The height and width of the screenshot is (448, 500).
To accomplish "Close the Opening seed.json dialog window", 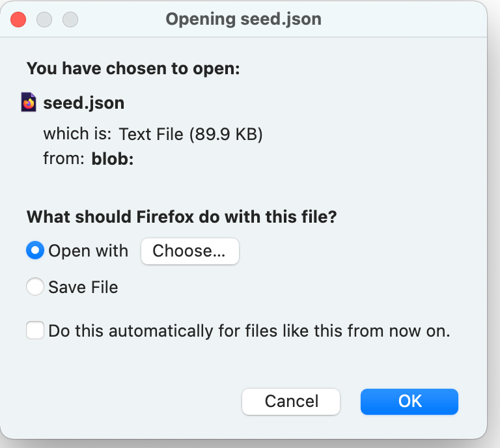I will [x=19, y=20].
